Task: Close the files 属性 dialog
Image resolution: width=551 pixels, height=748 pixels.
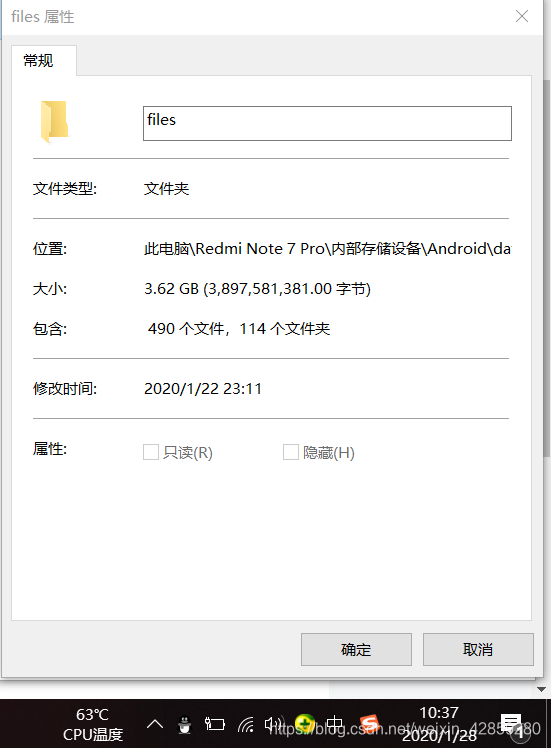Action: [522, 16]
